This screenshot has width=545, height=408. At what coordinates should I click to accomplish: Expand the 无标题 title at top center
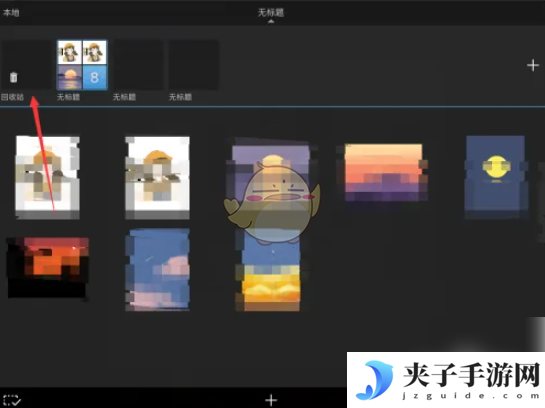click(271, 13)
